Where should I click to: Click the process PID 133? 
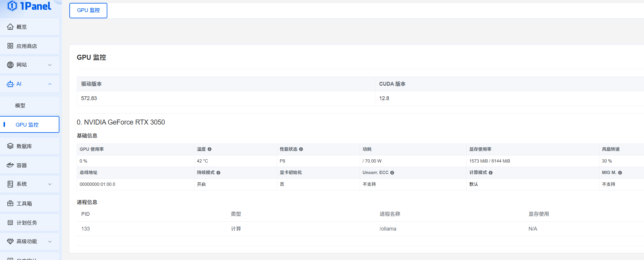[85, 229]
